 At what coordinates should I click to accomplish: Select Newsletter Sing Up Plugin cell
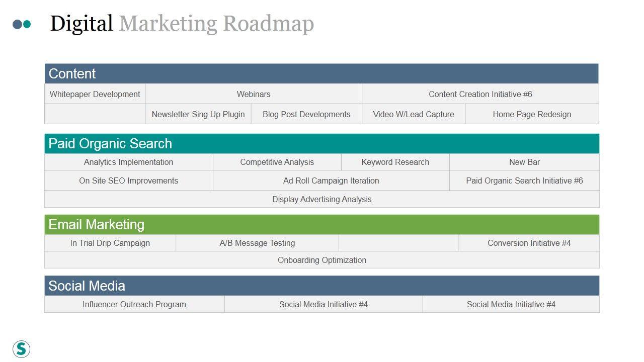[x=198, y=114]
